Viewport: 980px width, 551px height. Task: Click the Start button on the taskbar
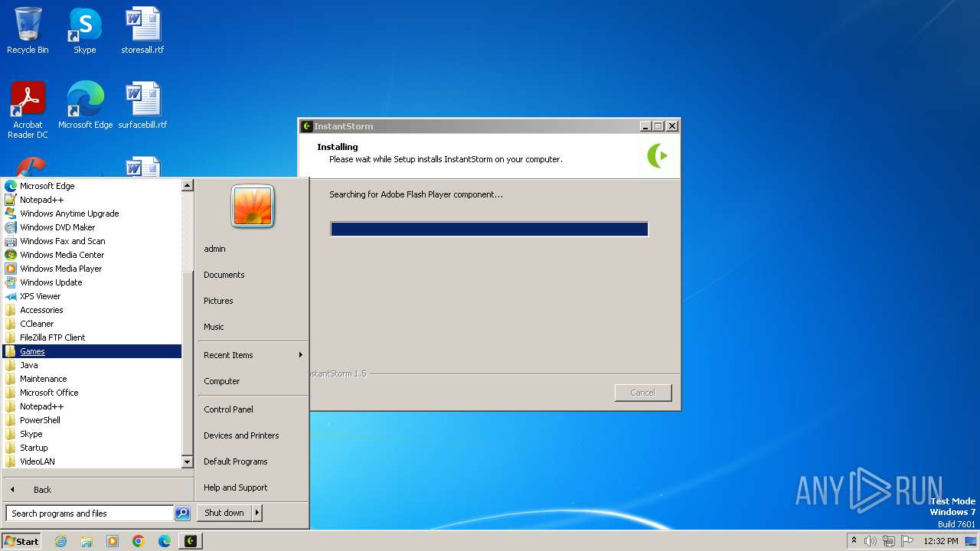(x=21, y=541)
